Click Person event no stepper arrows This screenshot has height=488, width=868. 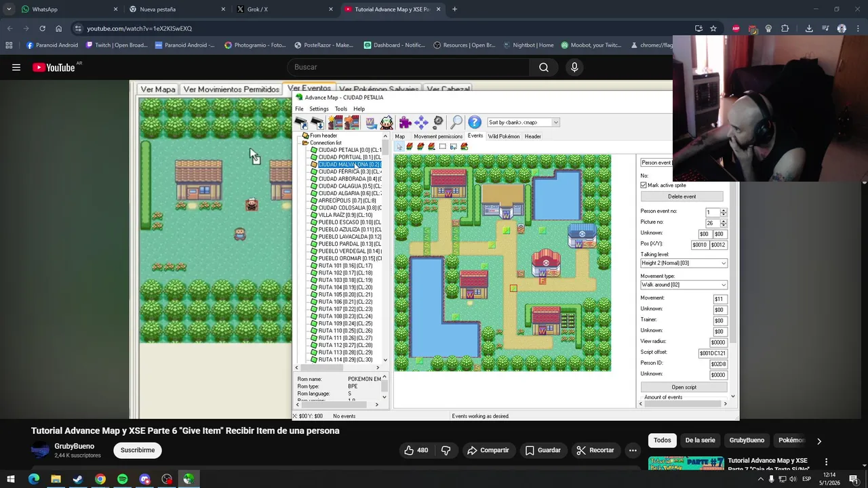pos(724,212)
